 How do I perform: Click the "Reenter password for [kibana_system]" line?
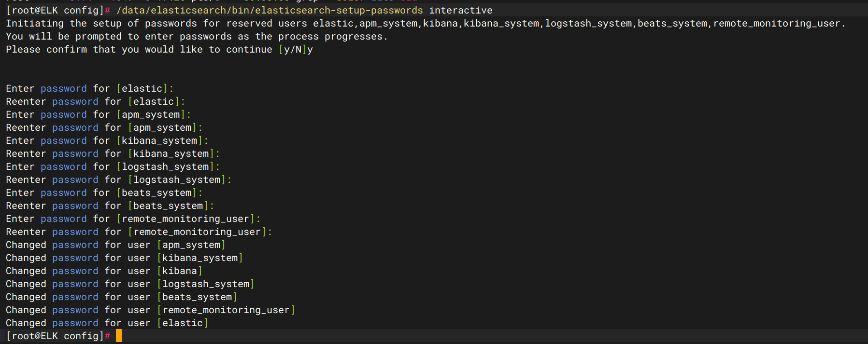(x=113, y=153)
